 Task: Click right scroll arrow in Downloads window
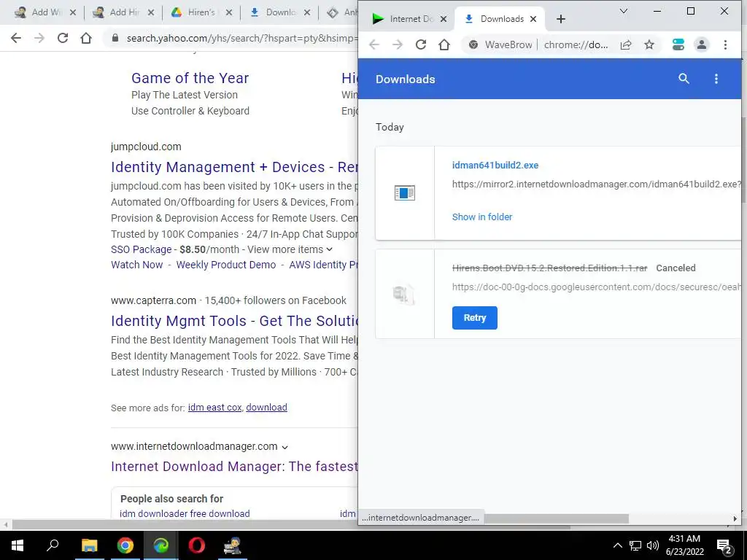point(735,518)
